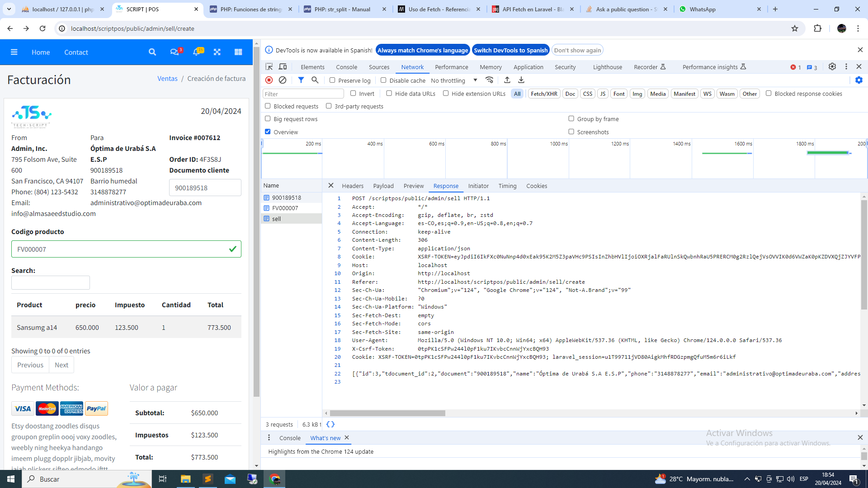This screenshot has height=488, width=868.
Task: Open the Preview tab
Action: pos(414,186)
